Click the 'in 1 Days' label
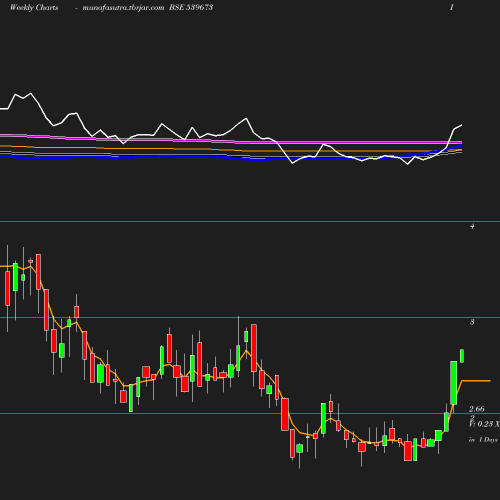Screen dimensions: 500x500 tap(483, 440)
